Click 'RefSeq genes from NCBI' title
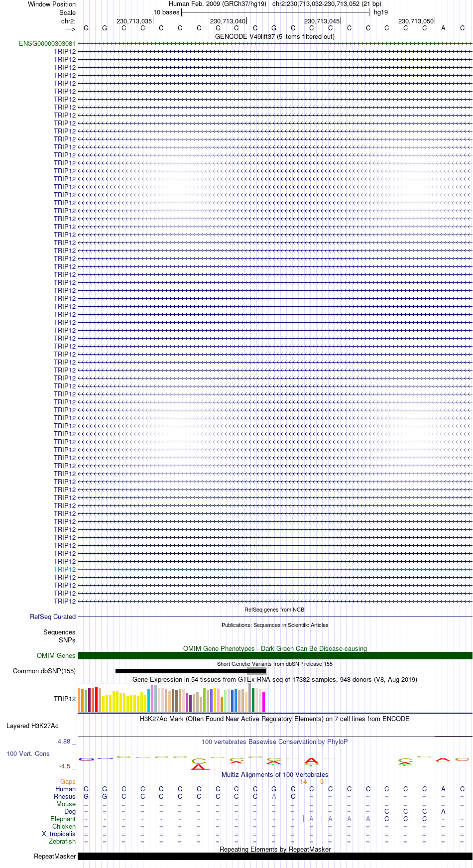Image resolution: width=473 pixels, height=868 pixels. pyautogui.click(x=275, y=610)
